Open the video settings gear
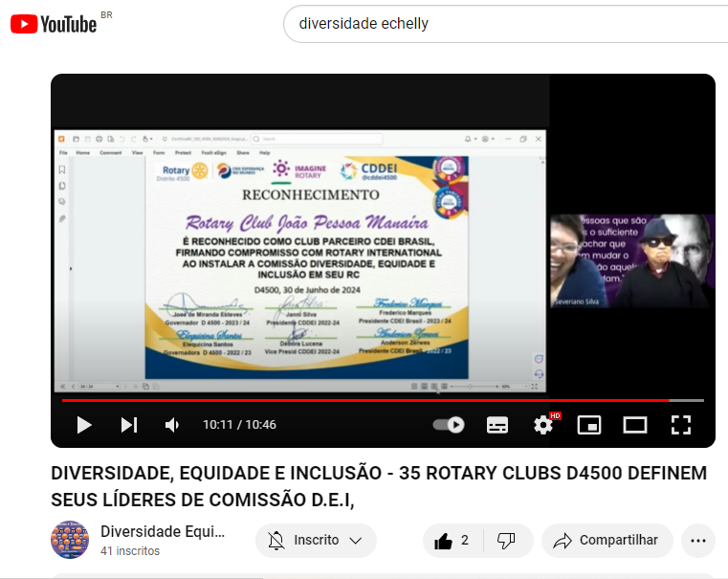 pos(543,425)
